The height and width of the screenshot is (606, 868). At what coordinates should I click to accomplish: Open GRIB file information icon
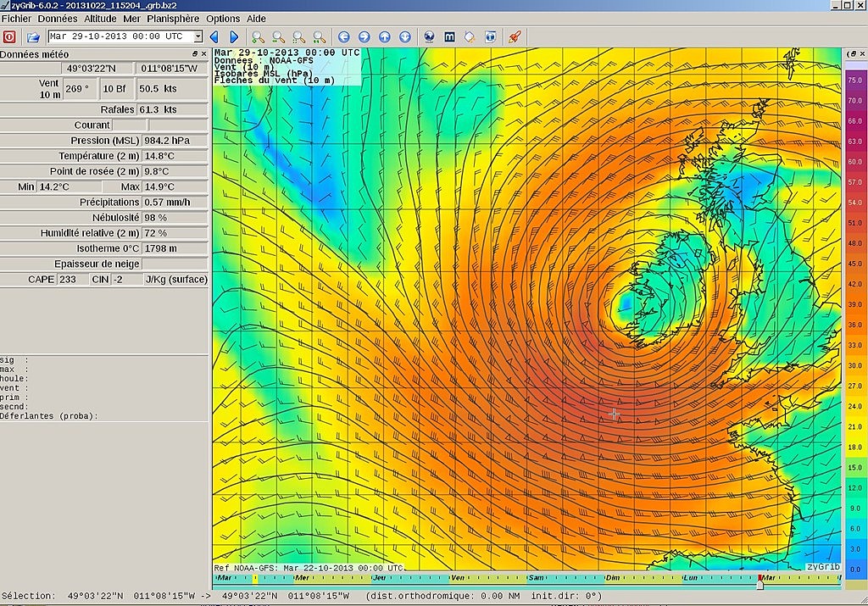click(491, 37)
